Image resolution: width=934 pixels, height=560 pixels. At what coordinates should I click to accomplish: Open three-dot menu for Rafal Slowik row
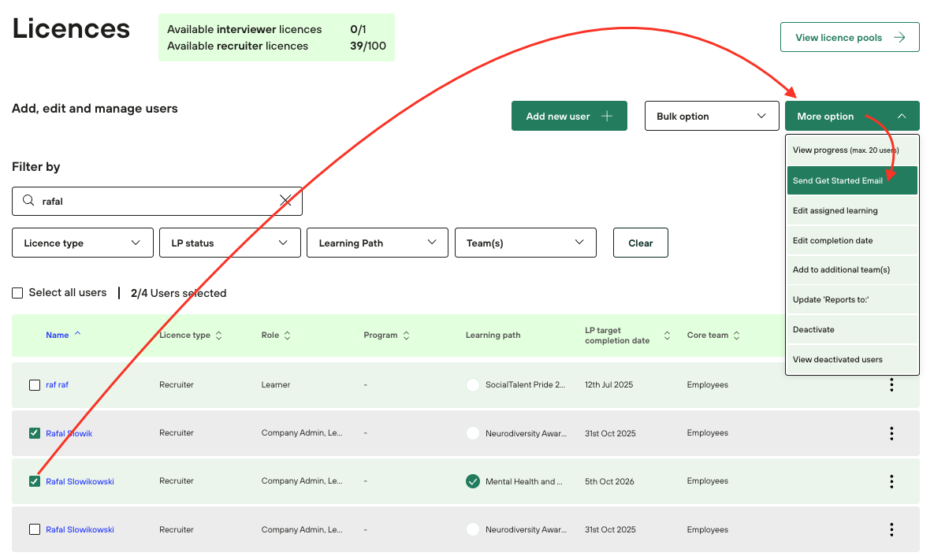point(891,433)
